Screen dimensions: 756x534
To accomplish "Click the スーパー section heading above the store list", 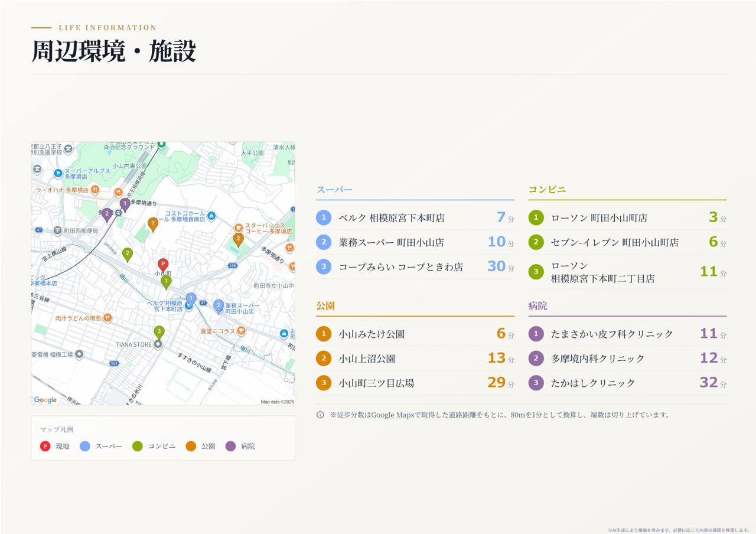I will pyautogui.click(x=334, y=190).
